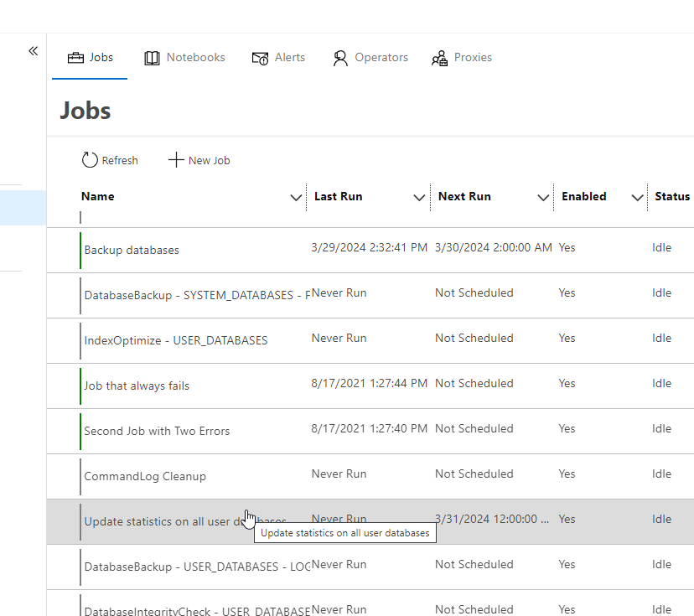The width and height of the screenshot is (694, 616).
Task: Open the Name column filter dropdown
Action: pos(296,198)
